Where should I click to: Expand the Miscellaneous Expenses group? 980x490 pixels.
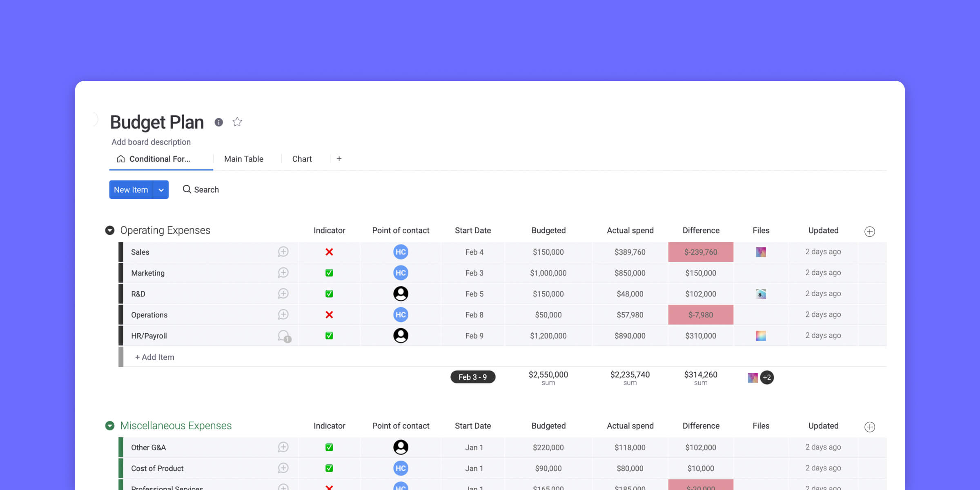[x=111, y=426]
